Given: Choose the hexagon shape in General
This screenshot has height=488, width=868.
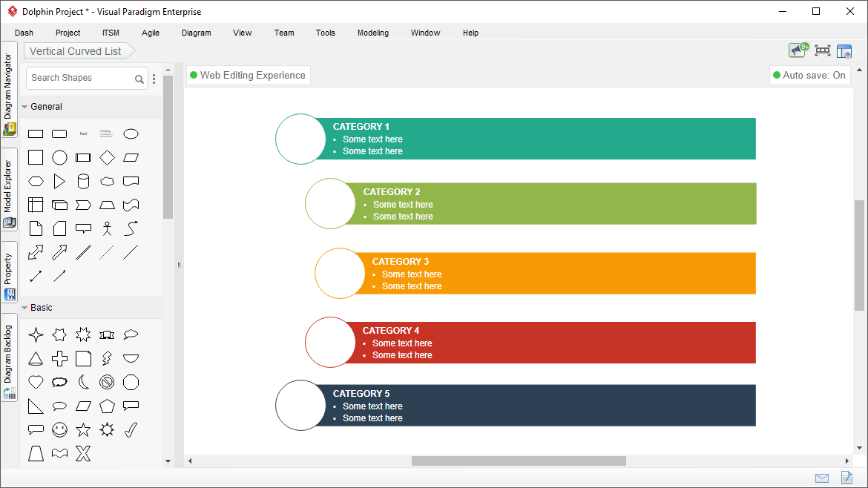Looking at the screenshot, I should pos(36,182).
